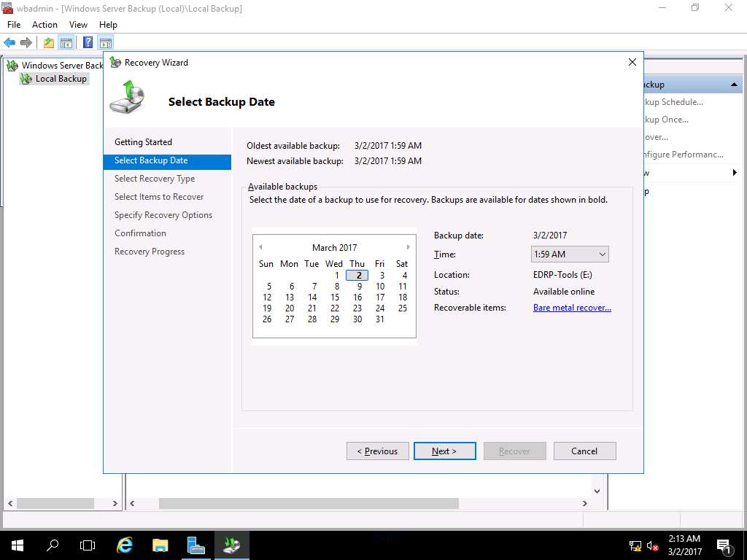The image size is (747, 560).
Task: Open File Explorer from the taskbar
Action: pos(160,545)
